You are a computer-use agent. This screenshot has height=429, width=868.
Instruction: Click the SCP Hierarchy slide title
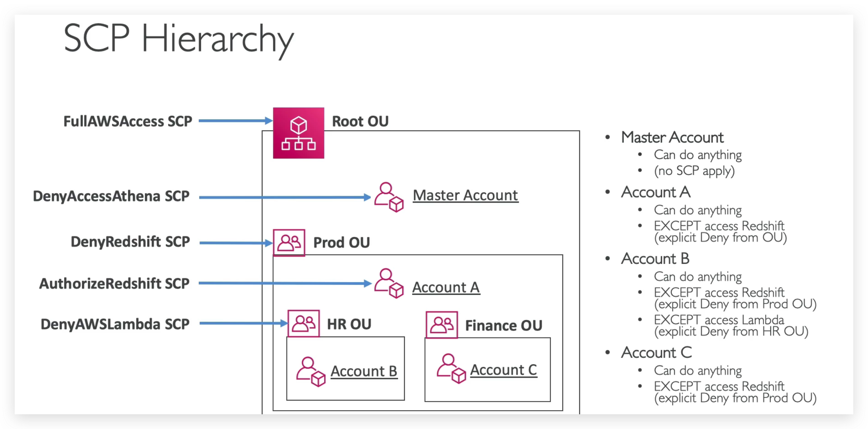tap(178, 39)
